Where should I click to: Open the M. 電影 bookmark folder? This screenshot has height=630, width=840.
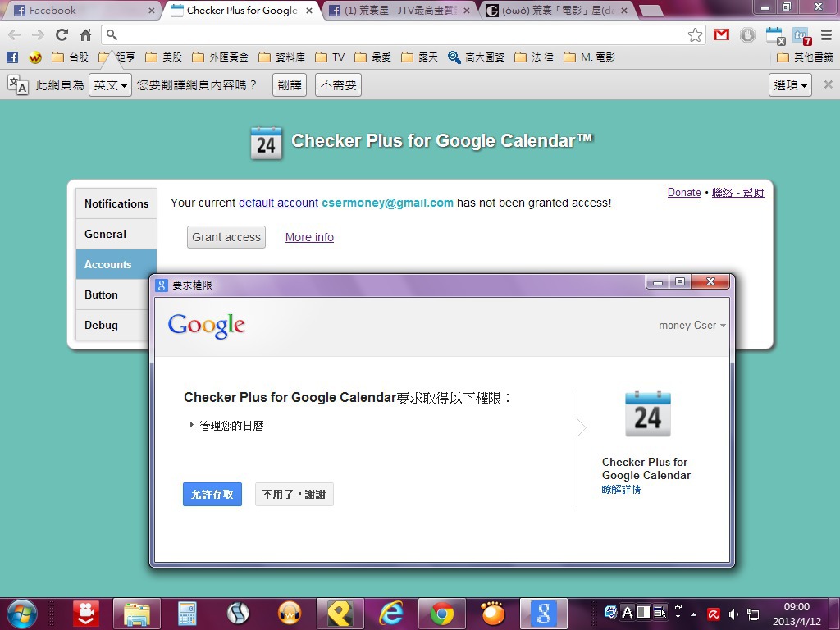(x=589, y=57)
